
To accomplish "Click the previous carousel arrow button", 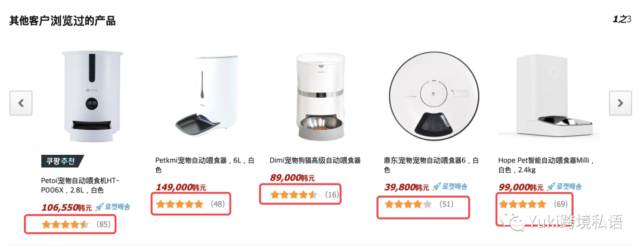I will (21, 103).
